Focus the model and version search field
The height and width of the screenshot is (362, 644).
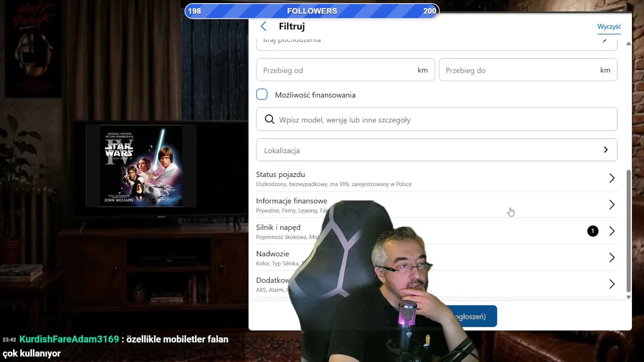click(x=436, y=120)
